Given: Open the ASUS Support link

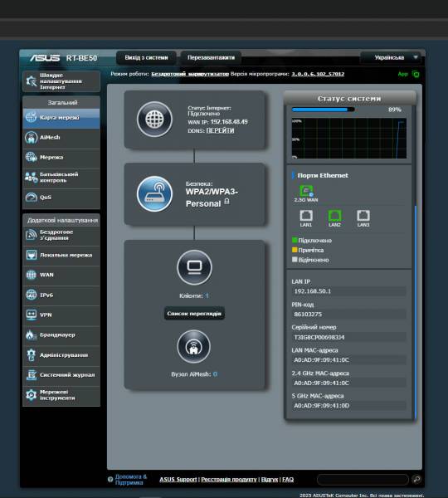Looking at the screenshot, I should pos(178,479).
